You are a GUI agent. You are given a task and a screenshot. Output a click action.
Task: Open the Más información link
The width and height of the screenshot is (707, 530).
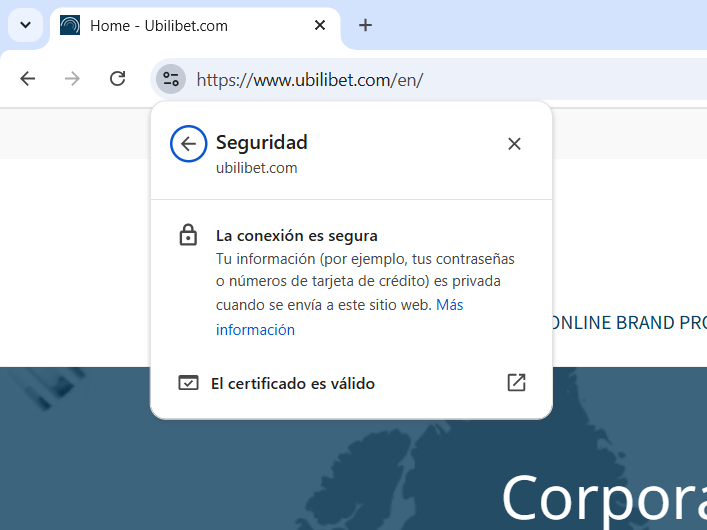(339, 317)
